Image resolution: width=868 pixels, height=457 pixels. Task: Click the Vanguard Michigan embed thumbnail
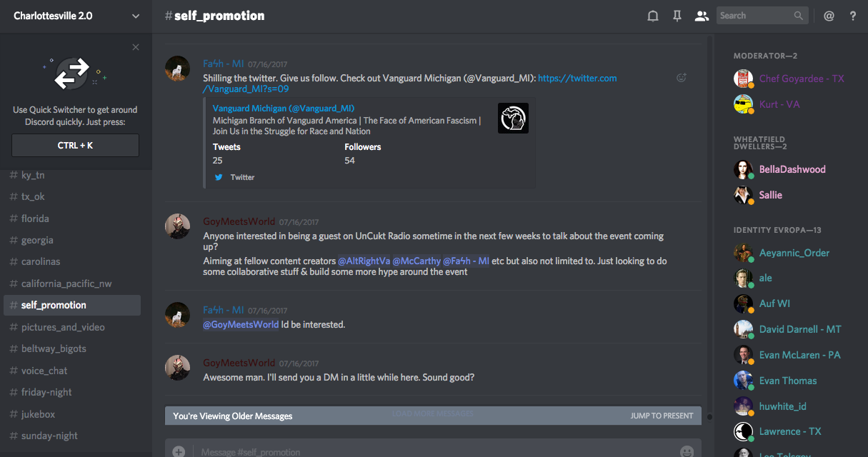click(x=513, y=119)
